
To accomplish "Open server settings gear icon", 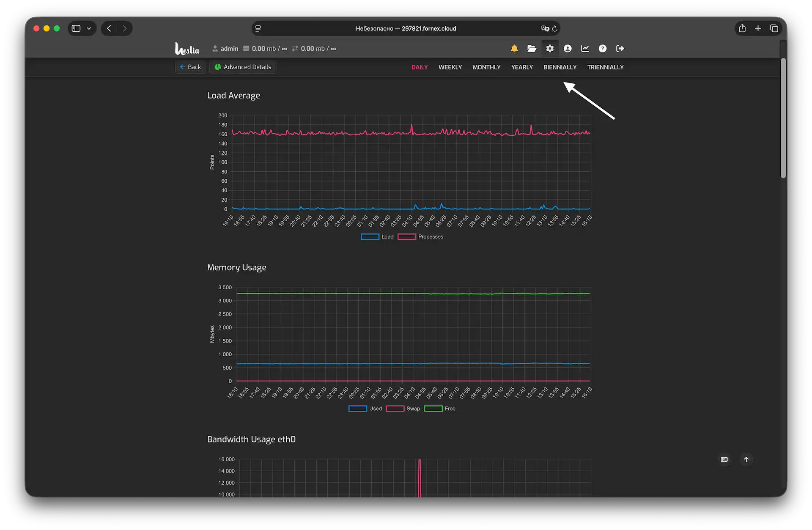I will (x=550, y=49).
